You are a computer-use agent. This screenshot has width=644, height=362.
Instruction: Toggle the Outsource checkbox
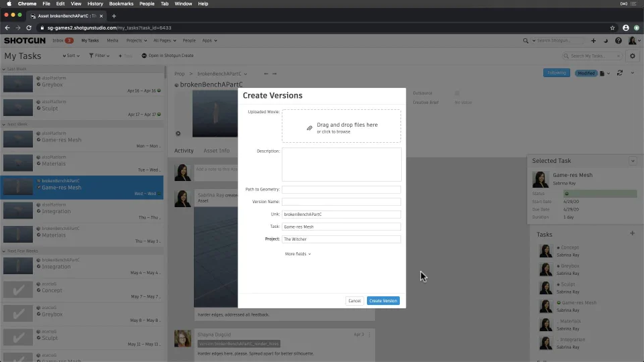[457, 93]
